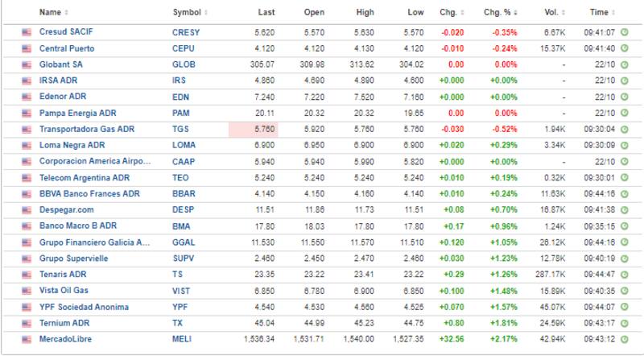Click the flag icon next to MercadoLibre
644x356 pixels.
[27, 339]
